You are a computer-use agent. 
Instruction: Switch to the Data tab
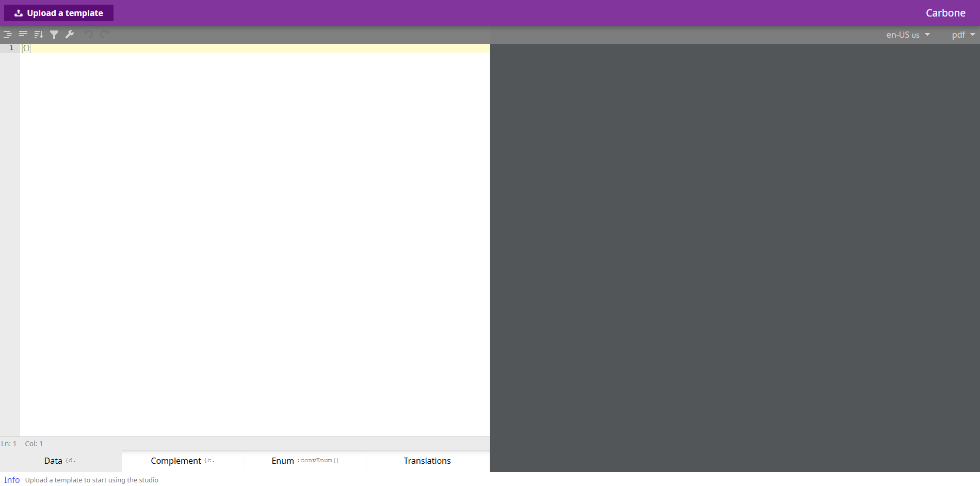point(60,461)
